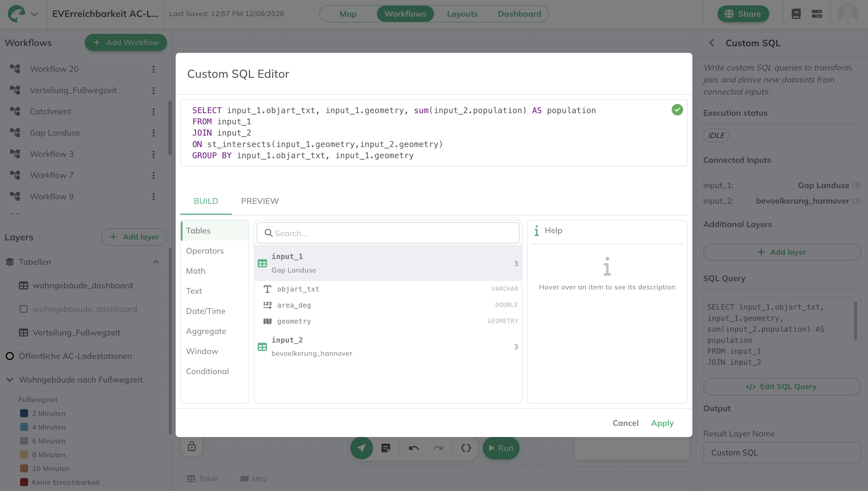Click the 6 Minuten color swatch
This screenshot has height=491, width=868.
tap(24, 441)
